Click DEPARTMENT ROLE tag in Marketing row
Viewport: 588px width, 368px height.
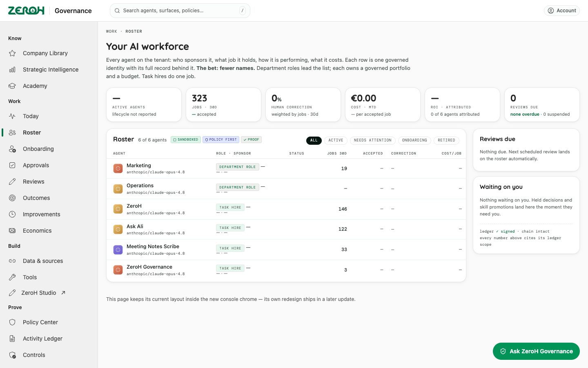tap(237, 167)
